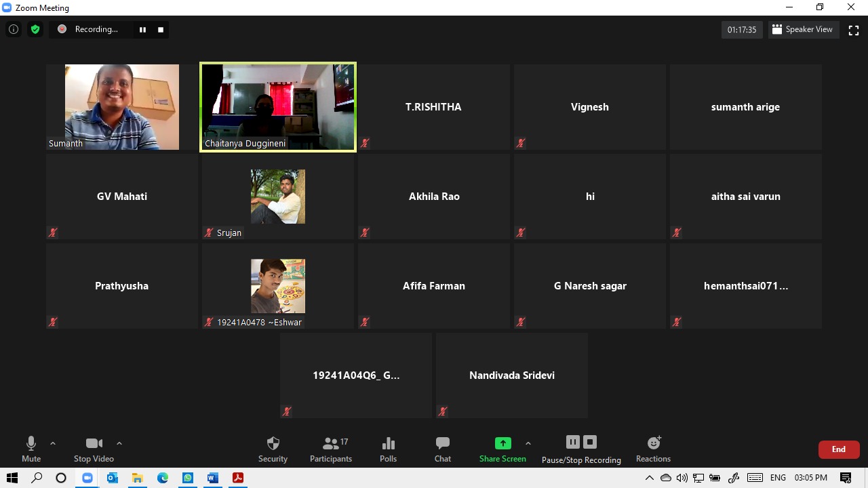Expand audio options arrow next to Mute
The width and height of the screenshot is (868, 488).
pos(53,443)
